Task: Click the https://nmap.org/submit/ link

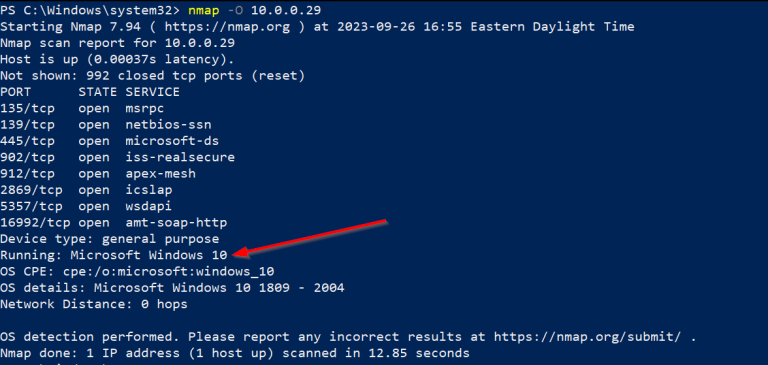Action: click(587, 337)
